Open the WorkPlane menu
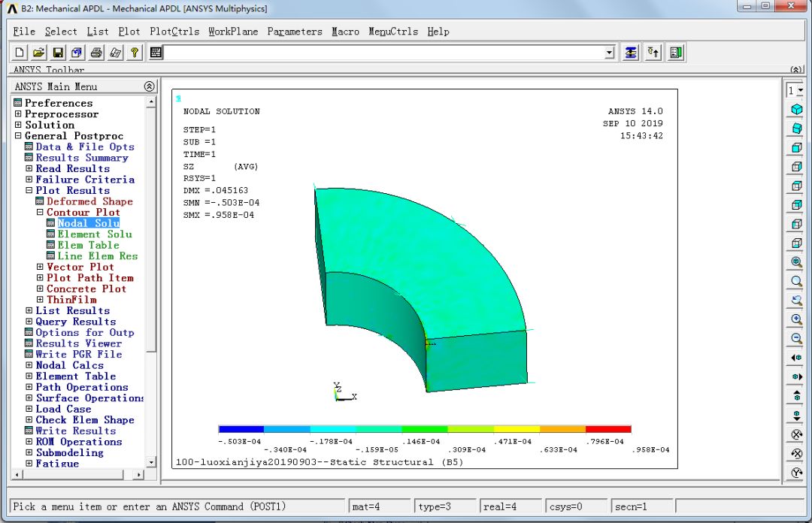 point(233,32)
